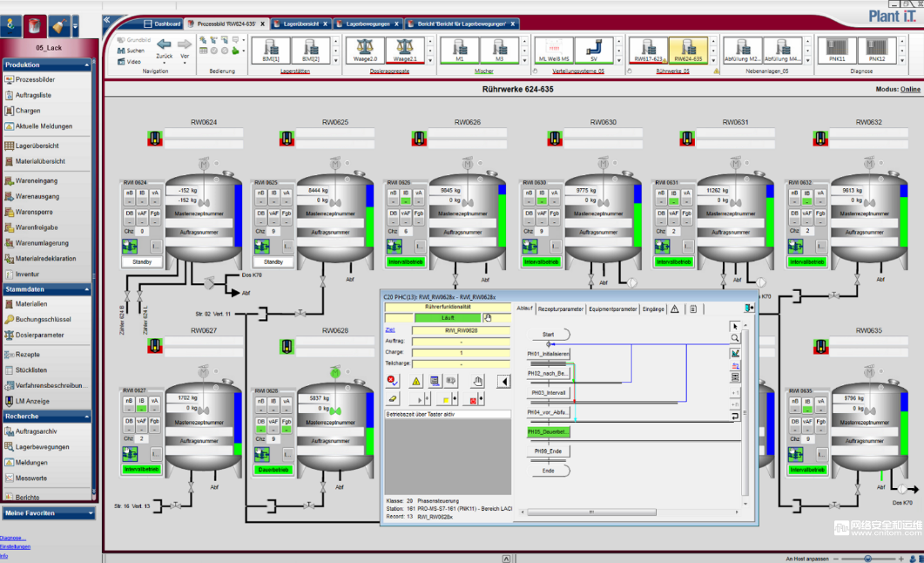This screenshot has width=924, height=563.
Task: Collapse the Produktion sidebar section
Action: tap(87, 65)
